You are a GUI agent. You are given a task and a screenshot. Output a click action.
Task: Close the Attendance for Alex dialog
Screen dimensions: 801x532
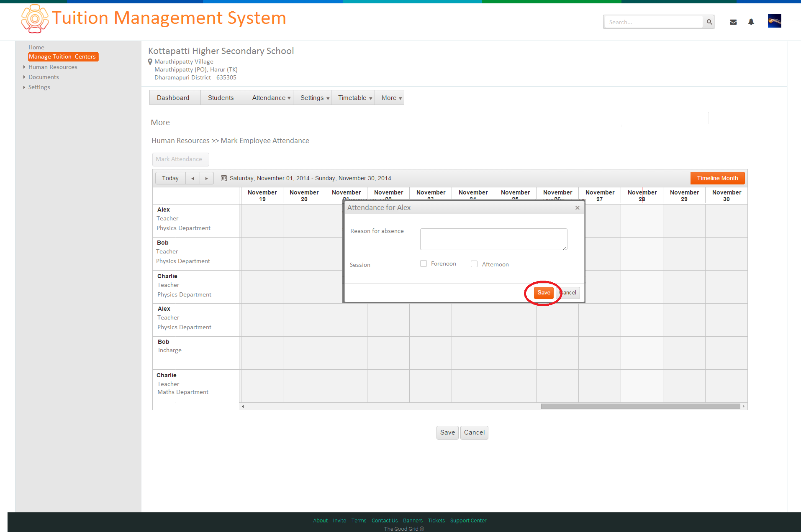point(578,207)
